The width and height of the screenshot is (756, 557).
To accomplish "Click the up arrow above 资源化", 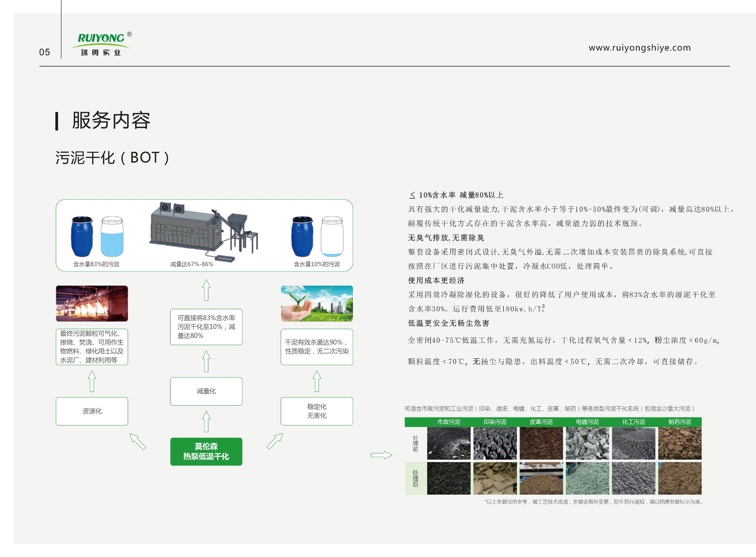I will pos(92,381).
